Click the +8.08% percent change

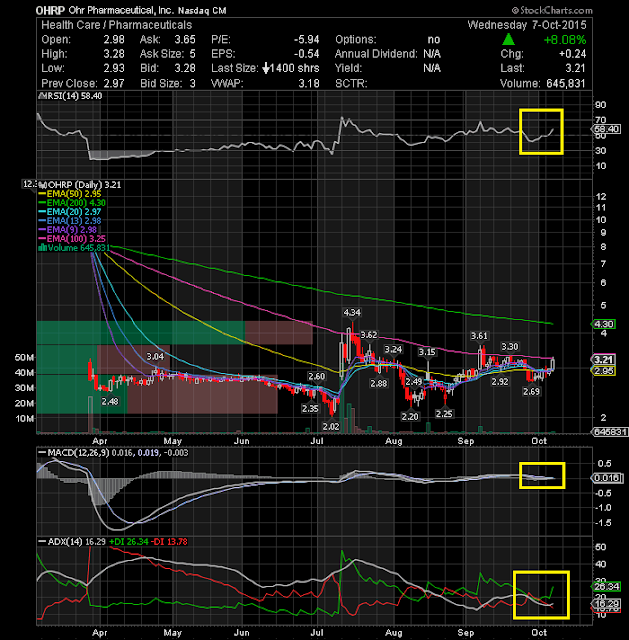pyautogui.click(x=565, y=40)
